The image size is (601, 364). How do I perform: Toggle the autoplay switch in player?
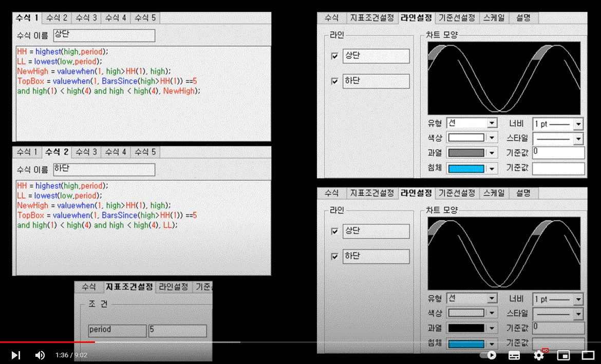pyautogui.click(x=489, y=355)
